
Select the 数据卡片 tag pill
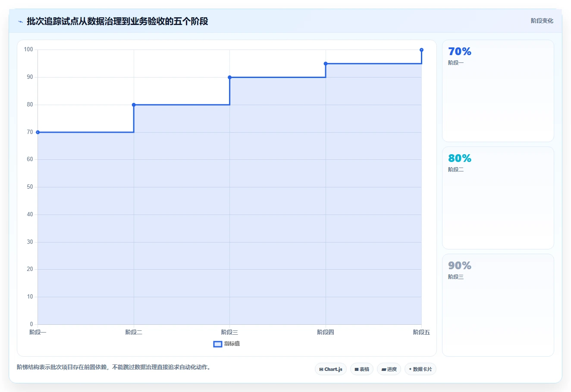click(420, 369)
